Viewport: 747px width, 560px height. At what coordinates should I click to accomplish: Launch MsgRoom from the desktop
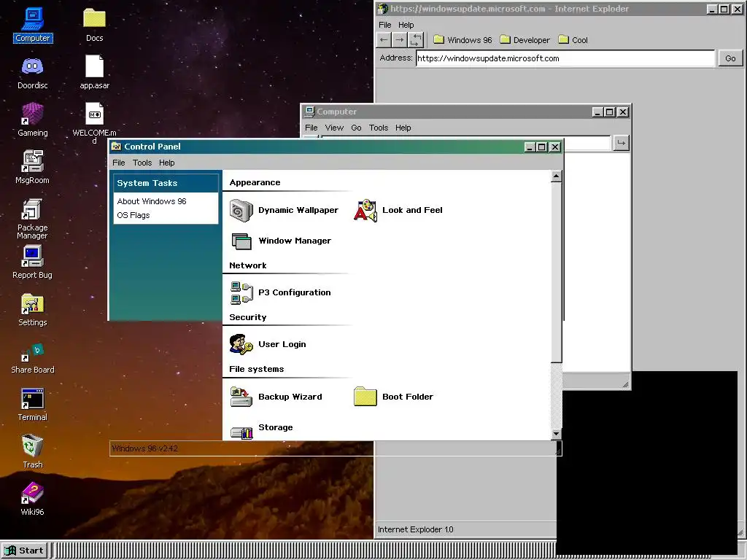coord(32,167)
